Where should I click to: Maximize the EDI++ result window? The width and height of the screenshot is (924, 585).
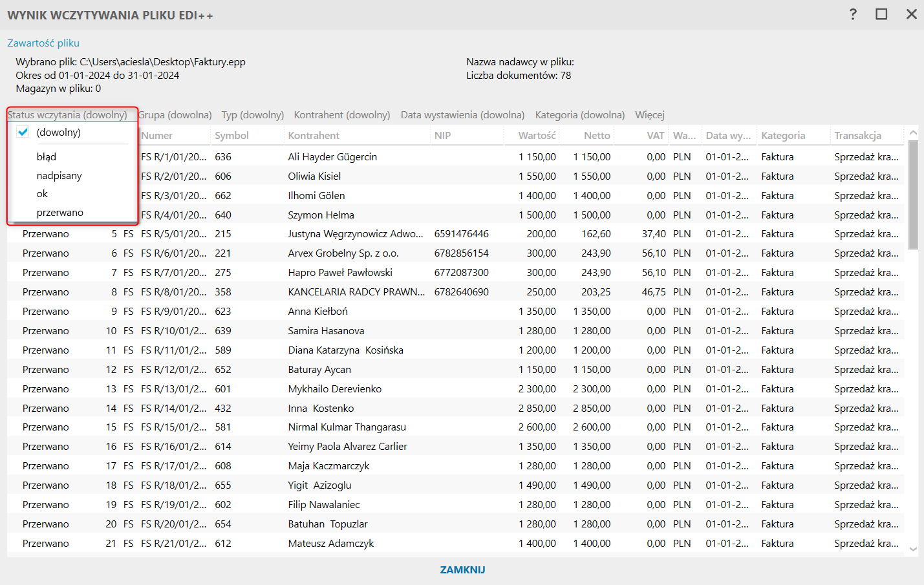(x=881, y=14)
